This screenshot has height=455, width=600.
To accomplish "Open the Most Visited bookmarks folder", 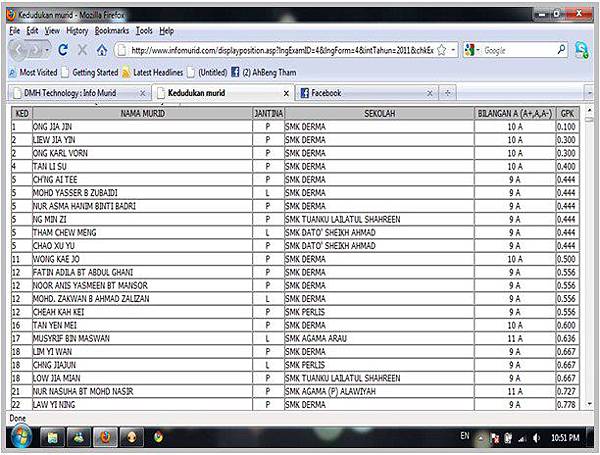I will [x=33, y=72].
